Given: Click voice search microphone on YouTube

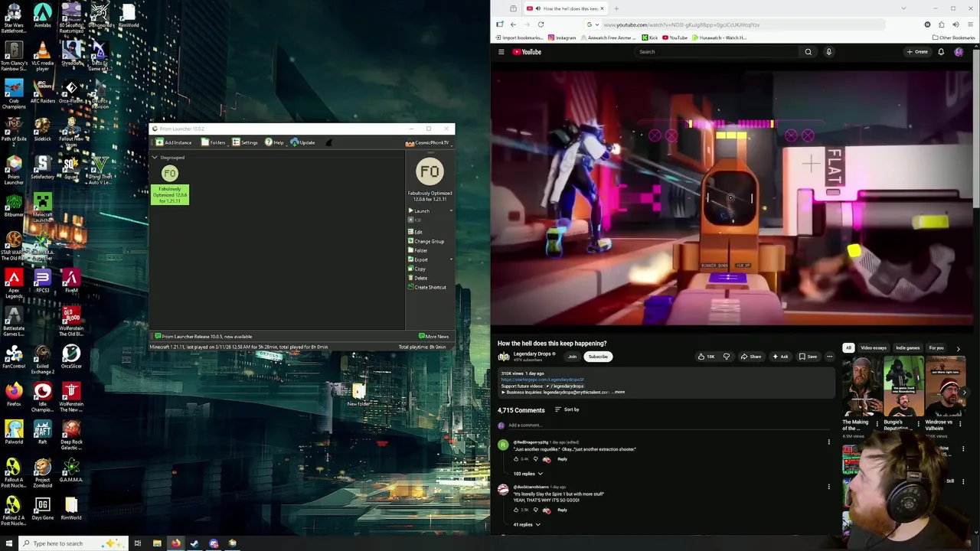Looking at the screenshot, I should coord(828,52).
